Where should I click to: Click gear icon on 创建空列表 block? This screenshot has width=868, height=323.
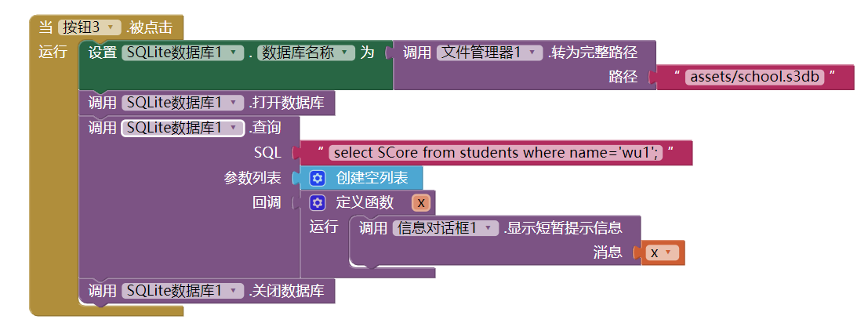point(318,178)
